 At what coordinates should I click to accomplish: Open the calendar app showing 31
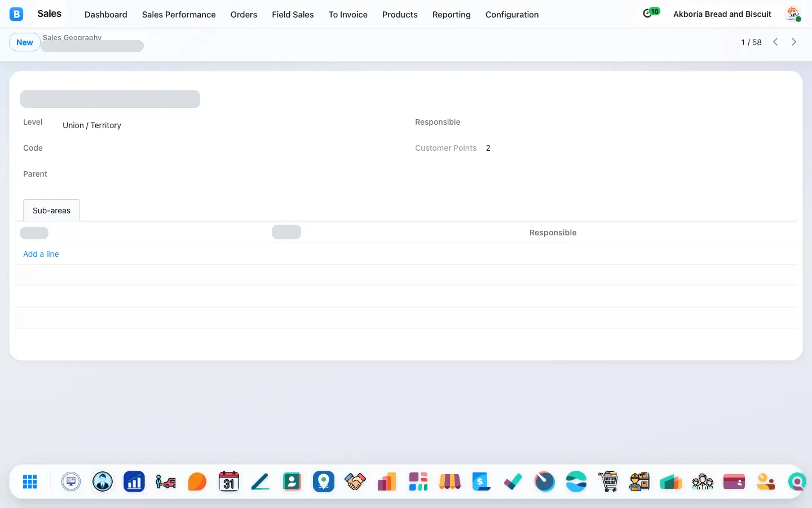tap(229, 481)
